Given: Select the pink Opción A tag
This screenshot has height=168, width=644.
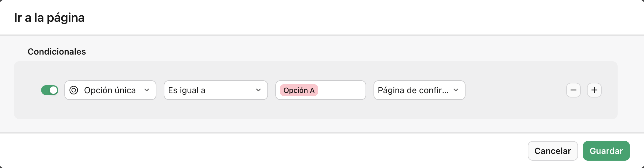Looking at the screenshot, I should (299, 90).
